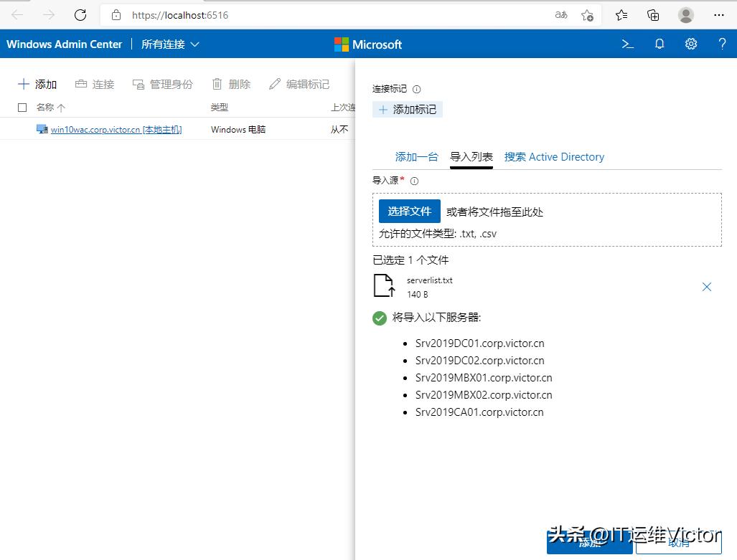Viewport: 737px width, 560px height.
Task: Open the PowerShell console icon in top bar
Action: click(x=627, y=44)
